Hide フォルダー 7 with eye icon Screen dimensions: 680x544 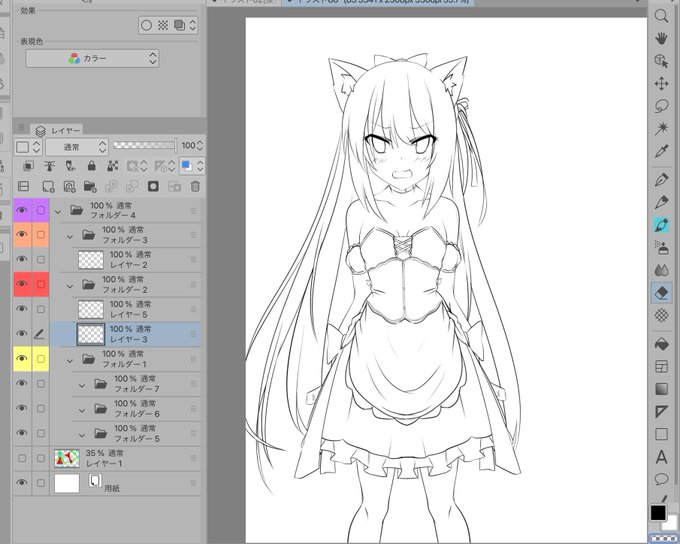point(22,383)
